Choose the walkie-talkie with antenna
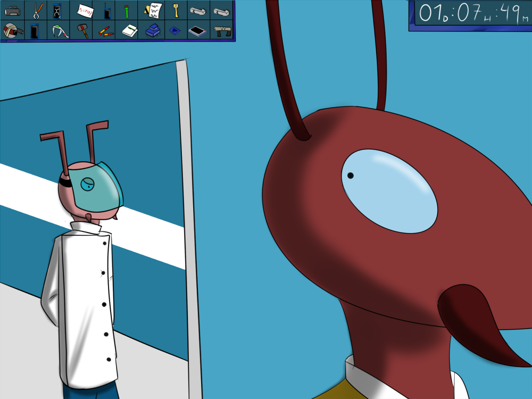This screenshot has width=532, height=399. click(x=106, y=10)
